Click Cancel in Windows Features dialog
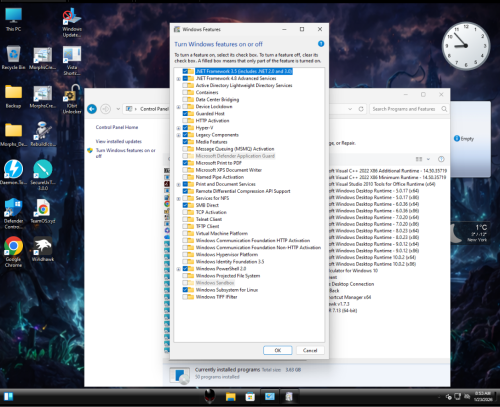The image size is (500, 407). [x=310, y=350]
